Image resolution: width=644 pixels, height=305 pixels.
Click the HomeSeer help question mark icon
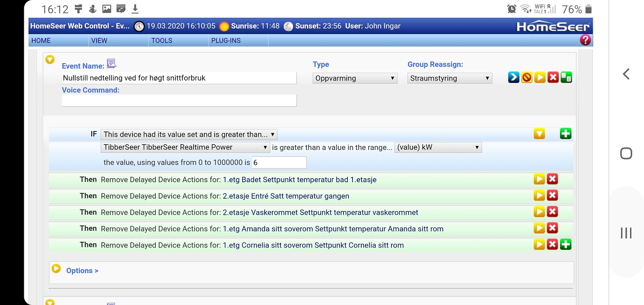coord(585,40)
